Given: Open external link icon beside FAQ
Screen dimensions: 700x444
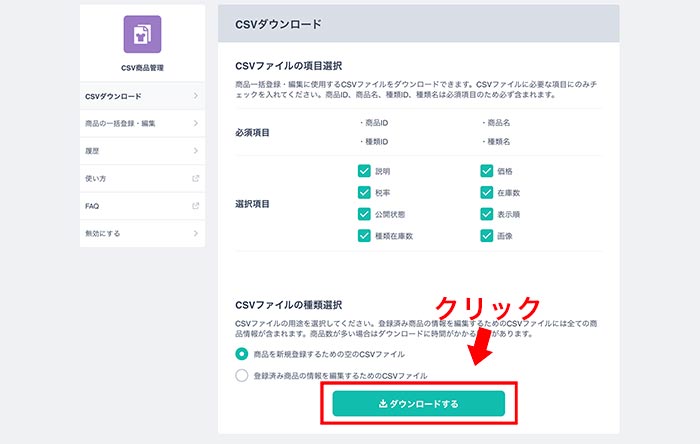Looking at the screenshot, I should [196, 206].
